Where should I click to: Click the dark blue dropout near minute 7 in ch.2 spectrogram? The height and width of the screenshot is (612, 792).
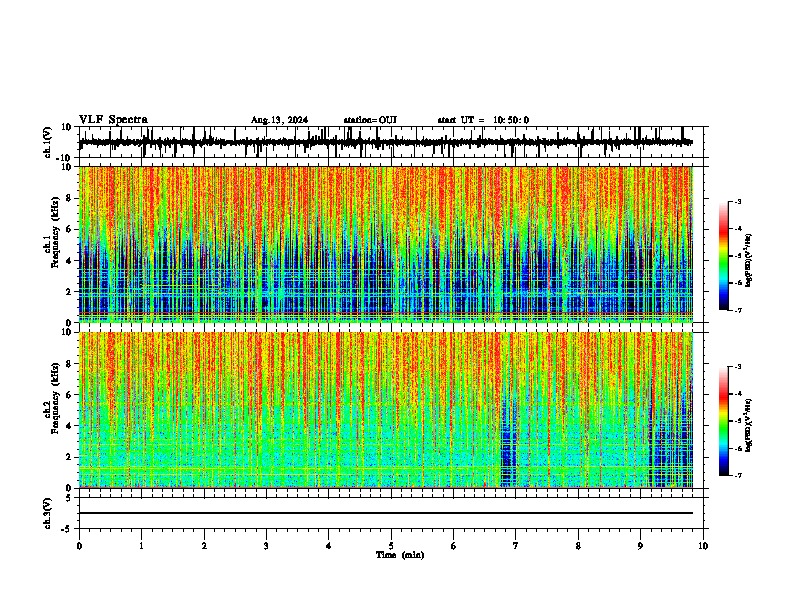(x=508, y=442)
